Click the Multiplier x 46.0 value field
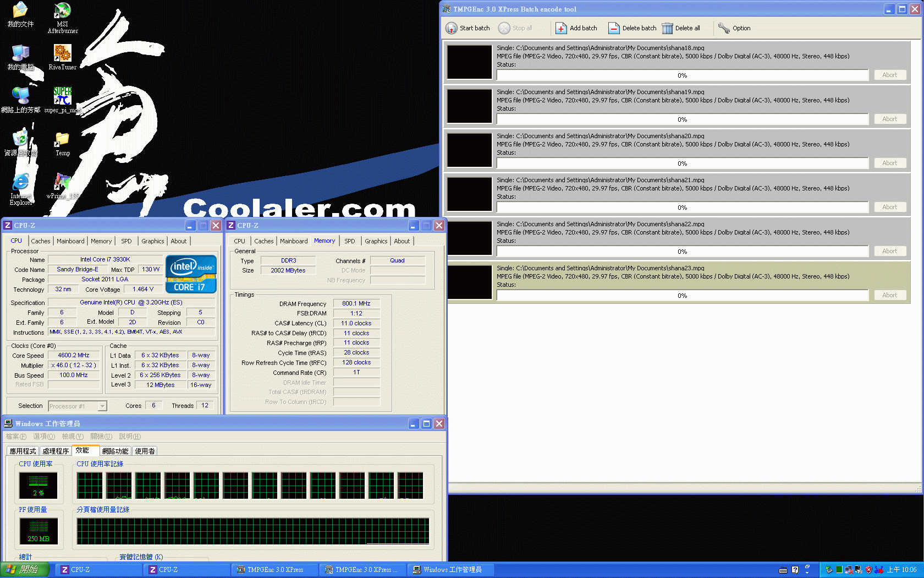The image size is (924, 578). pyautogui.click(x=74, y=366)
